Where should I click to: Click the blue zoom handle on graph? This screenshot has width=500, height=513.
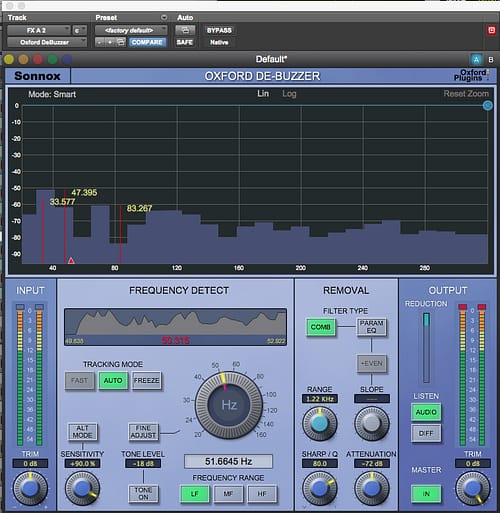pyautogui.click(x=488, y=106)
